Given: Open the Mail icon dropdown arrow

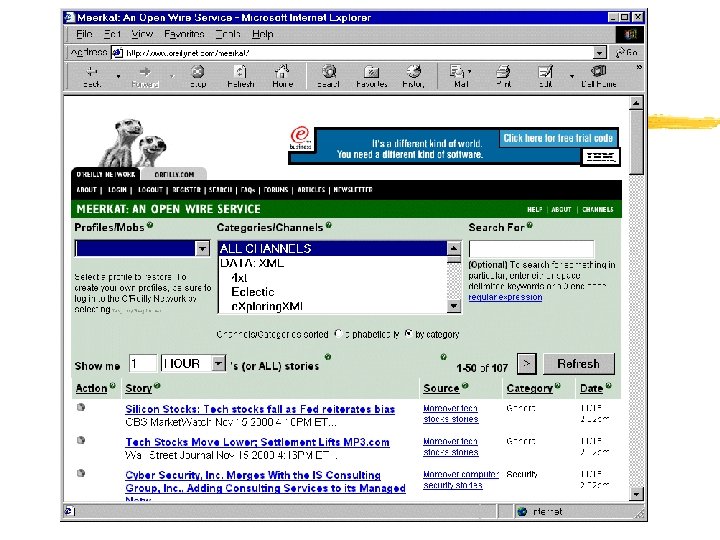Looking at the screenshot, I should [x=469, y=72].
